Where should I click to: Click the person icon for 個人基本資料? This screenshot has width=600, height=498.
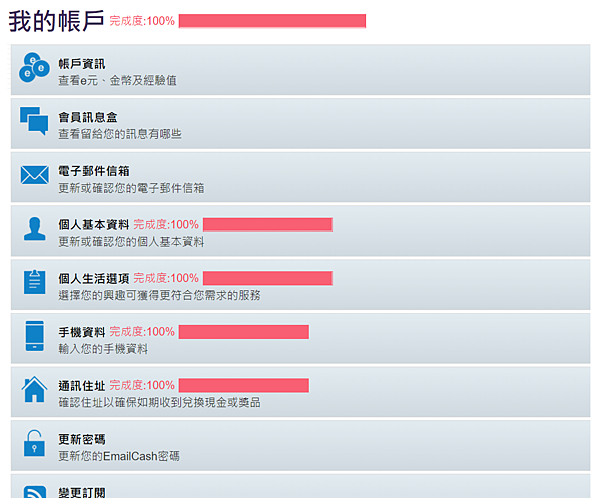pyautogui.click(x=34, y=229)
